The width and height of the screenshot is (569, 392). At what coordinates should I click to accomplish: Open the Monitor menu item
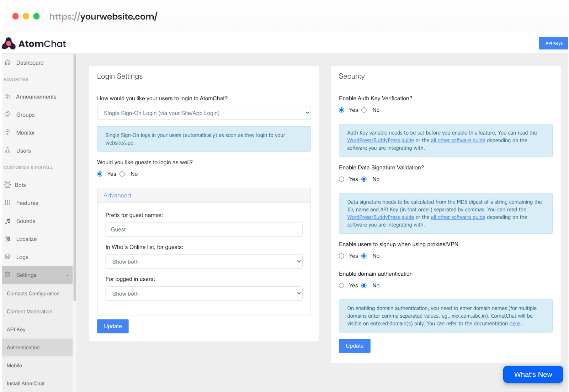[26, 133]
